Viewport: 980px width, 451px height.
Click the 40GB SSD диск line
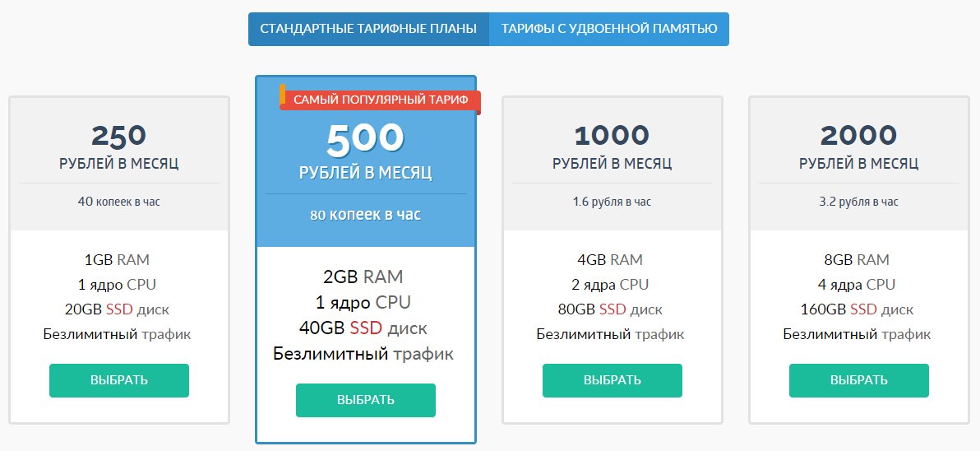363,328
